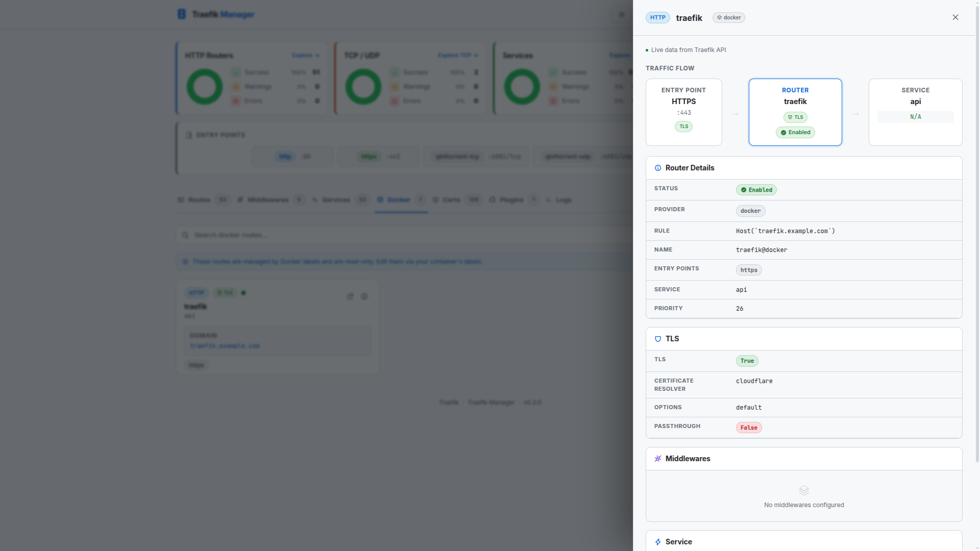The image size is (980, 551).
Task: Open the settings gear on the traefik route card
Action: pos(364,296)
